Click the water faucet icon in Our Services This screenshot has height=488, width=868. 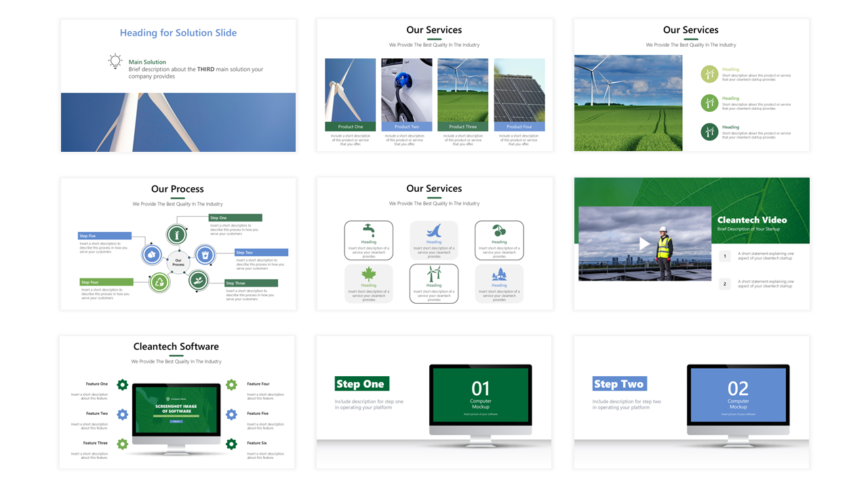click(369, 230)
